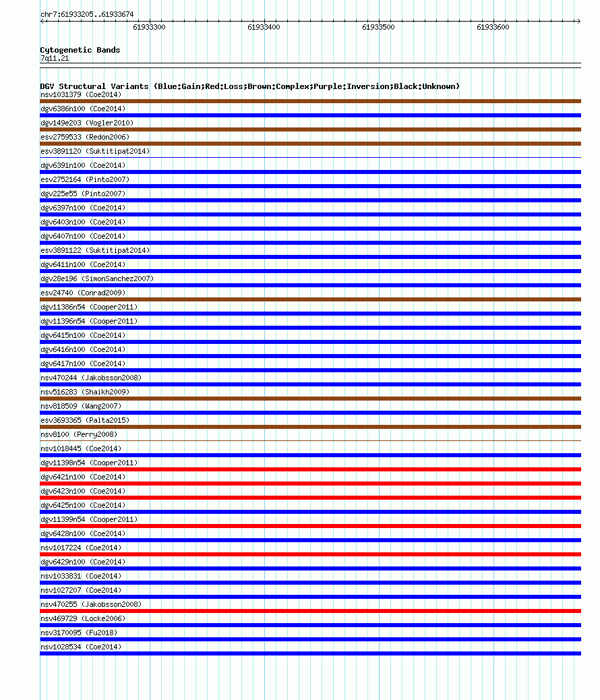Screen dimensions: 600x700
Task: Click the 61933300 ruler position label
Action: pos(149,27)
